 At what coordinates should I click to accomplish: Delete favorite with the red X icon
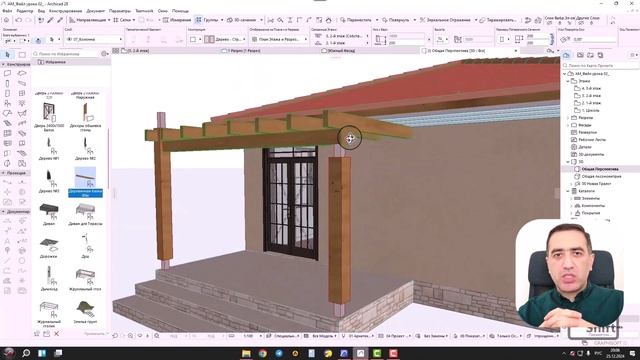pyautogui.click(x=56, y=333)
